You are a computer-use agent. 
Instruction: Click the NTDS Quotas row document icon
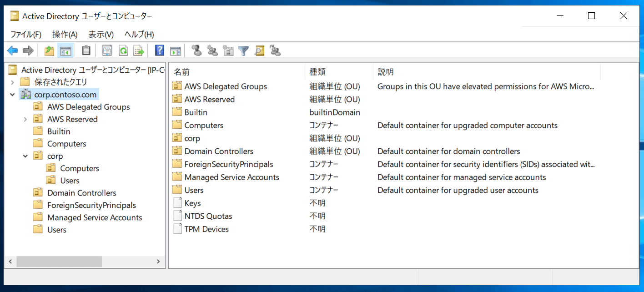[x=177, y=216]
